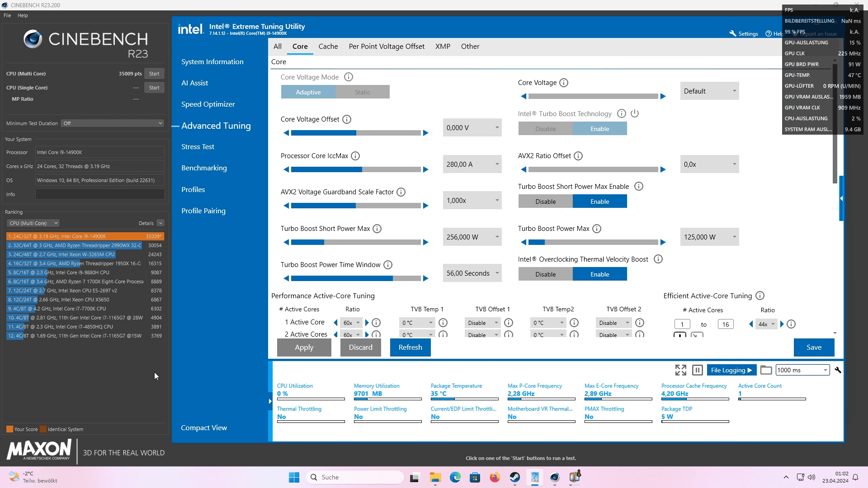Show info for Turbo Boost Short Power Max Enable

point(639,186)
